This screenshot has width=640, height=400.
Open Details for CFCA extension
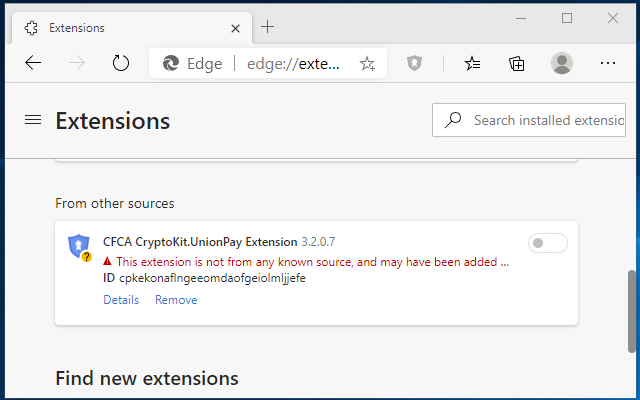pyautogui.click(x=121, y=300)
